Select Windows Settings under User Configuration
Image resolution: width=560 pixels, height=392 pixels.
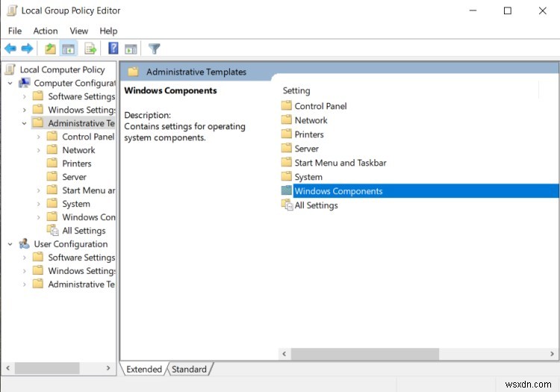coord(81,271)
